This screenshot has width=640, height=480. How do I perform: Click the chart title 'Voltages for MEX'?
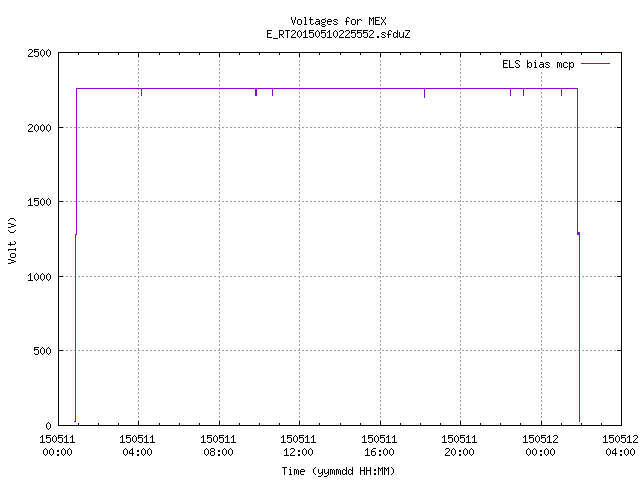point(338,21)
